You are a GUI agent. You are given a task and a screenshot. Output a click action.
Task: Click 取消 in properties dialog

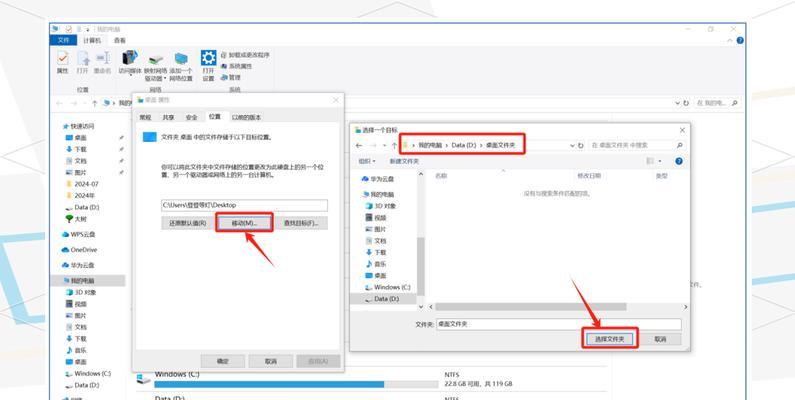(271, 361)
